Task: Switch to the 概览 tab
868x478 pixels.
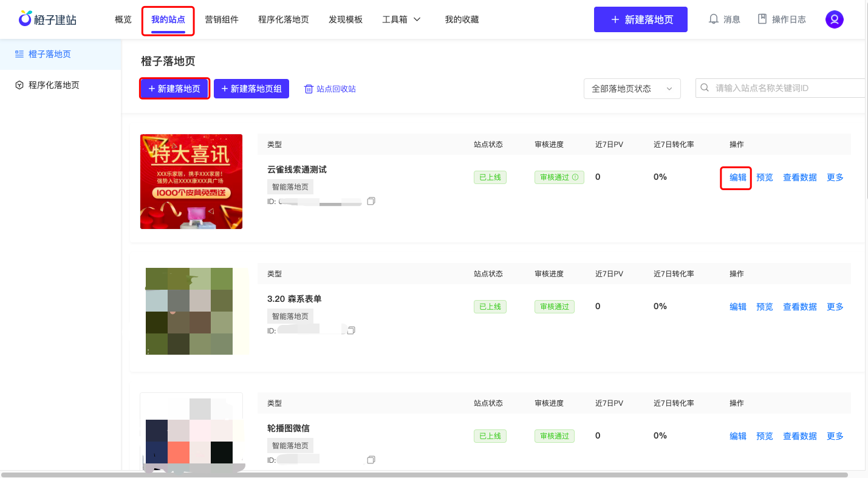Action: [x=123, y=19]
